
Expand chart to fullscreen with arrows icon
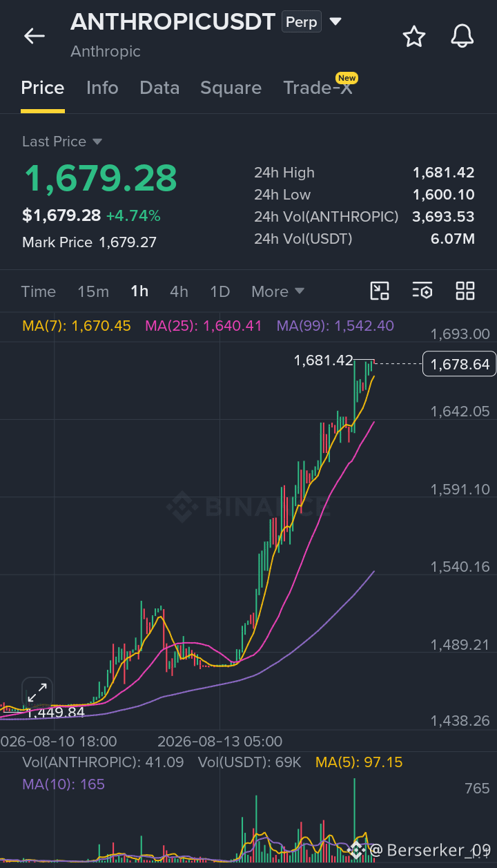pyautogui.click(x=37, y=692)
